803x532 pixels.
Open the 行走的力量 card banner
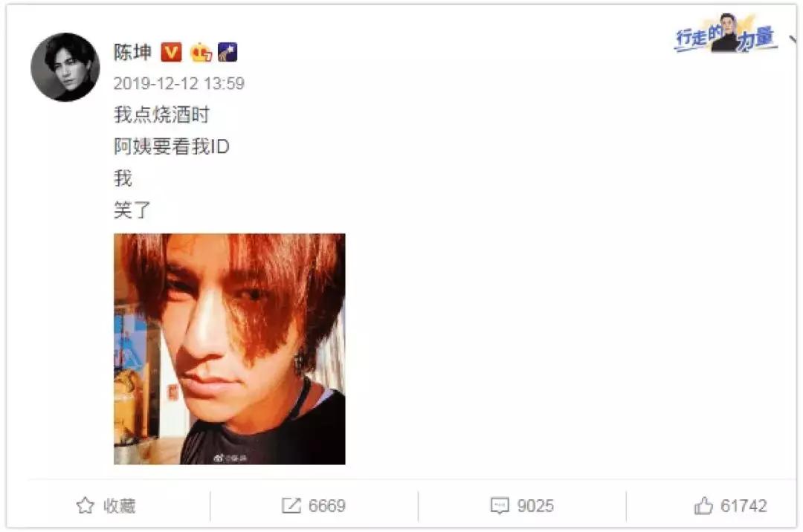pos(726,34)
